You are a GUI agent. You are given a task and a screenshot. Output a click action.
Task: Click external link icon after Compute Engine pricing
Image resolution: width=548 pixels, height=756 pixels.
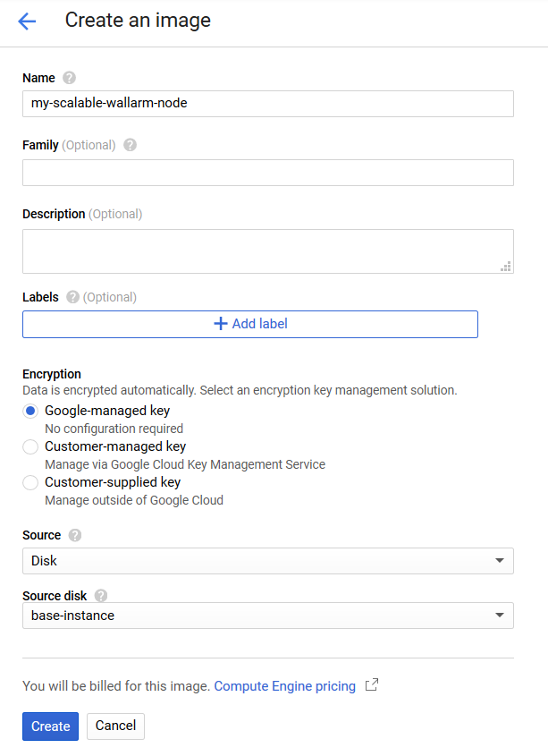click(x=372, y=686)
